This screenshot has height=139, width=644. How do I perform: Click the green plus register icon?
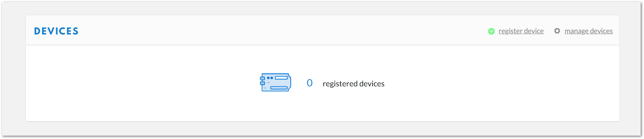tap(491, 32)
